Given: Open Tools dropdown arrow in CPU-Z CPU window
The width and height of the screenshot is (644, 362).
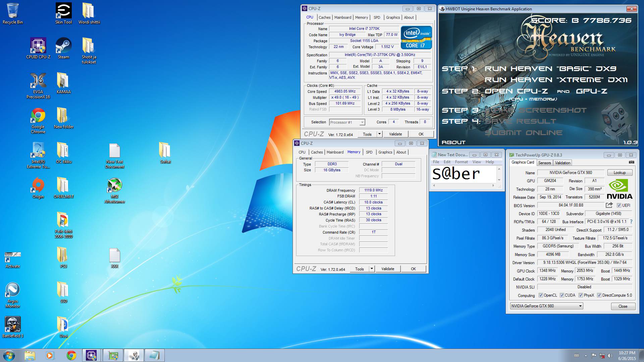Looking at the screenshot, I should pyautogui.click(x=379, y=134).
